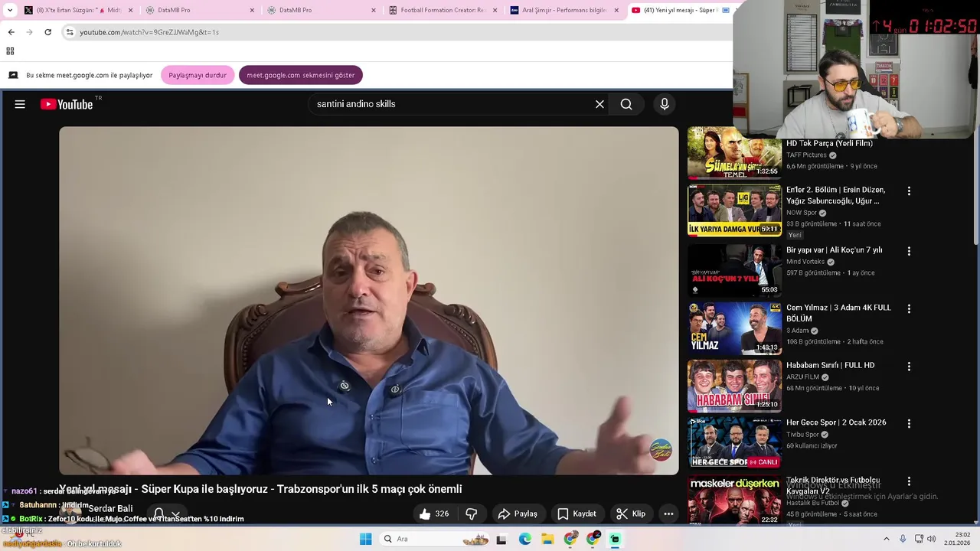This screenshot has width=980, height=551.
Task: Create a clip with Klip button
Action: pos(632,514)
